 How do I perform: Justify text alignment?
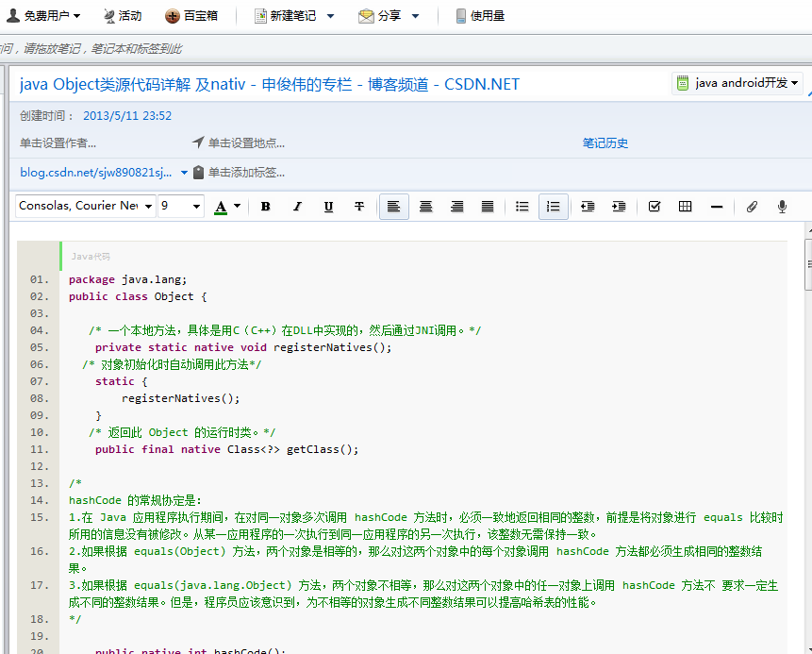488,207
